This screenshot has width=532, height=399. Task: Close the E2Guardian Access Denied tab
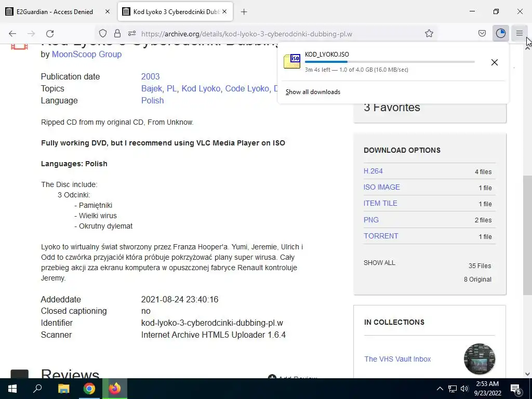click(x=108, y=11)
